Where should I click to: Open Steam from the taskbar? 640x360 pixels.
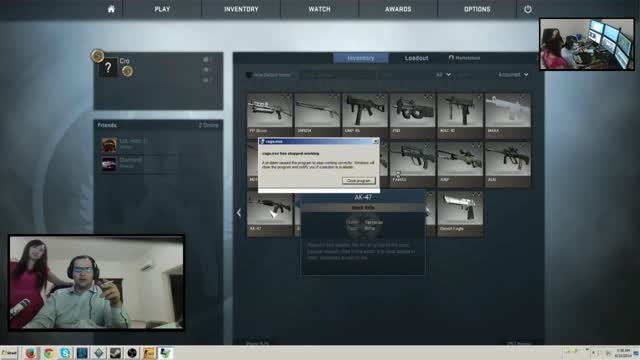(115, 353)
